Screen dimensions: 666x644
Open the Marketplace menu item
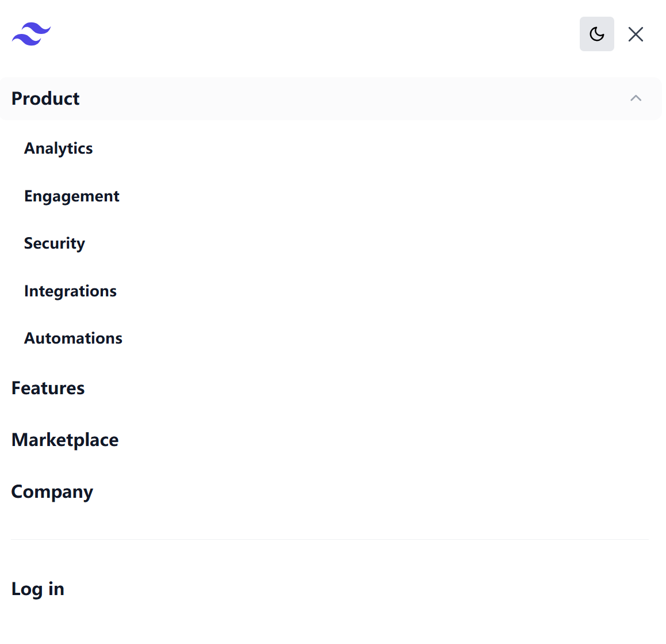pos(65,440)
